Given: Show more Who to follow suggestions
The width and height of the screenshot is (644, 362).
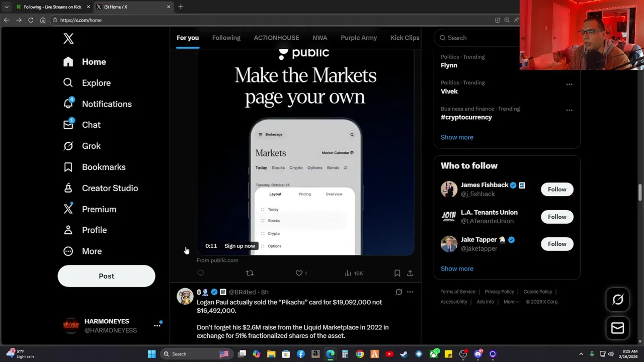Looking at the screenshot, I should [457, 268].
